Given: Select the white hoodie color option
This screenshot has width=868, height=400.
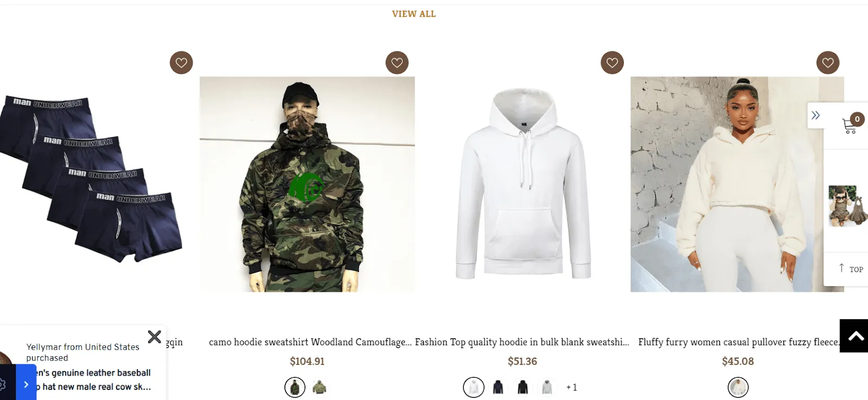Looking at the screenshot, I should pyautogui.click(x=474, y=387).
